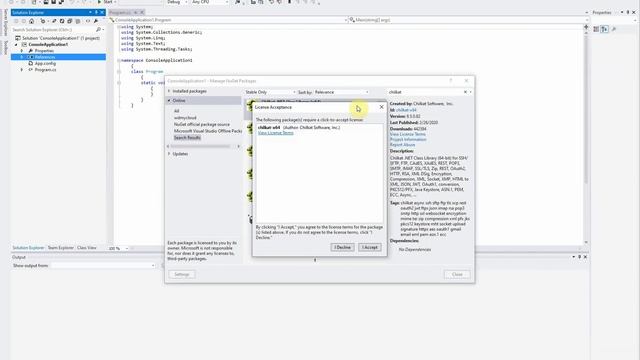Open the Project Information link
Image resolution: width=640 pixels, height=360 pixels.
(408, 139)
